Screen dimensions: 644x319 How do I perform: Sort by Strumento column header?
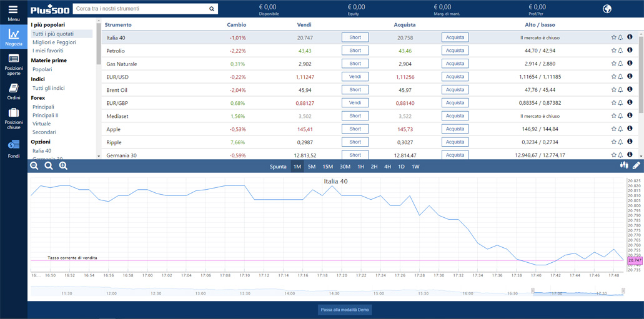pos(118,24)
